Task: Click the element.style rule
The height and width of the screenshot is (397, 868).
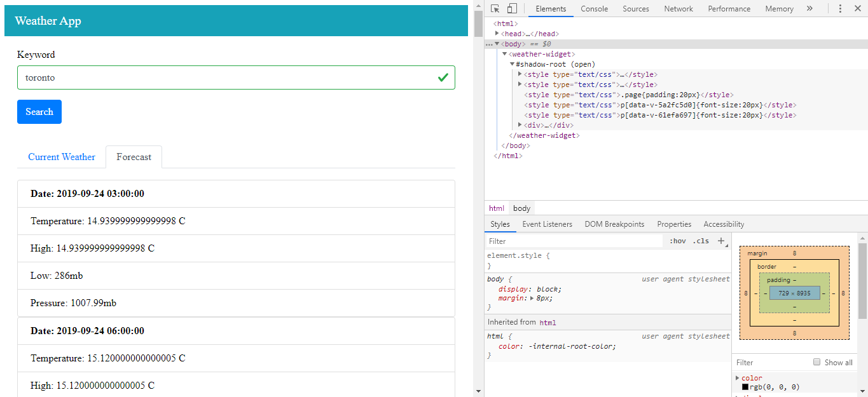Action: click(518, 255)
